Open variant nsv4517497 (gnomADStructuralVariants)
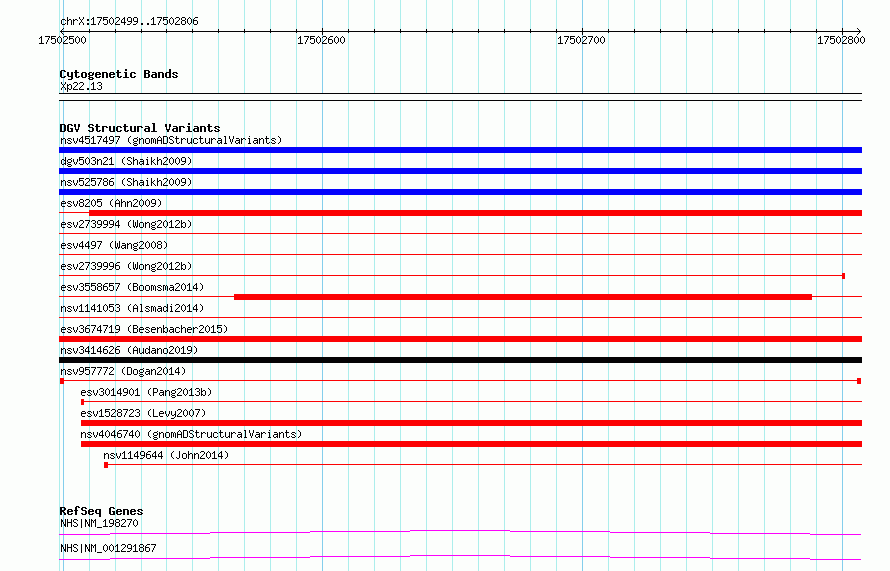 (171, 140)
